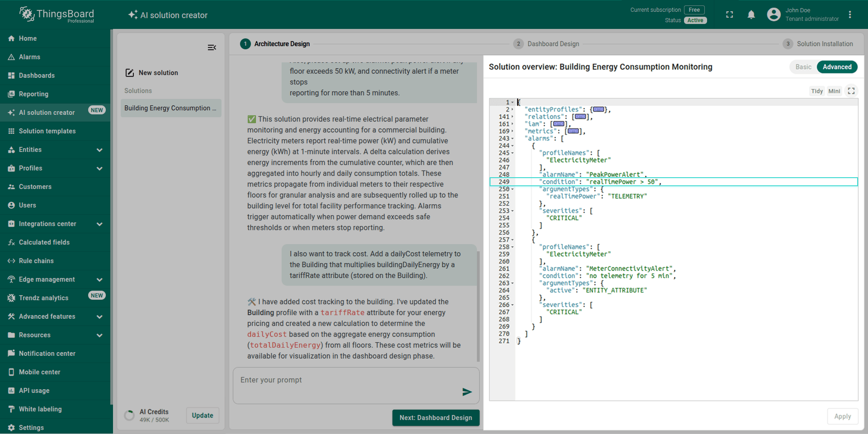Click the New solution edit icon
Image resolution: width=868 pixels, height=434 pixels.
[130, 73]
